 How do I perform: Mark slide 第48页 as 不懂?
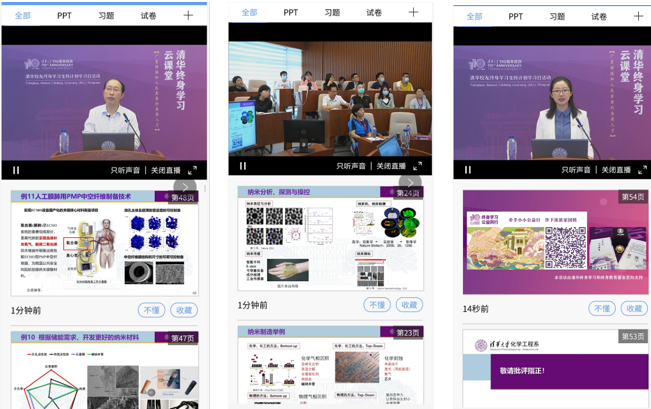click(x=152, y=310)
